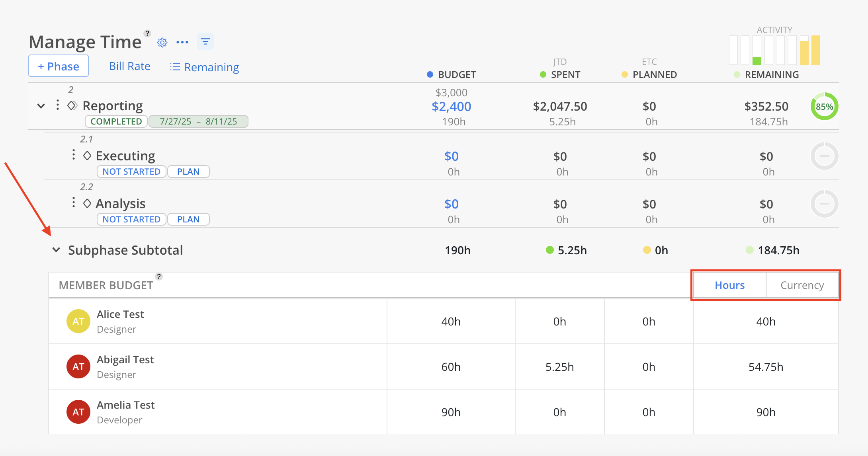868x456 pixels.
Task: Edit Reporting budget value $2,400
Action: coord(451,107)
